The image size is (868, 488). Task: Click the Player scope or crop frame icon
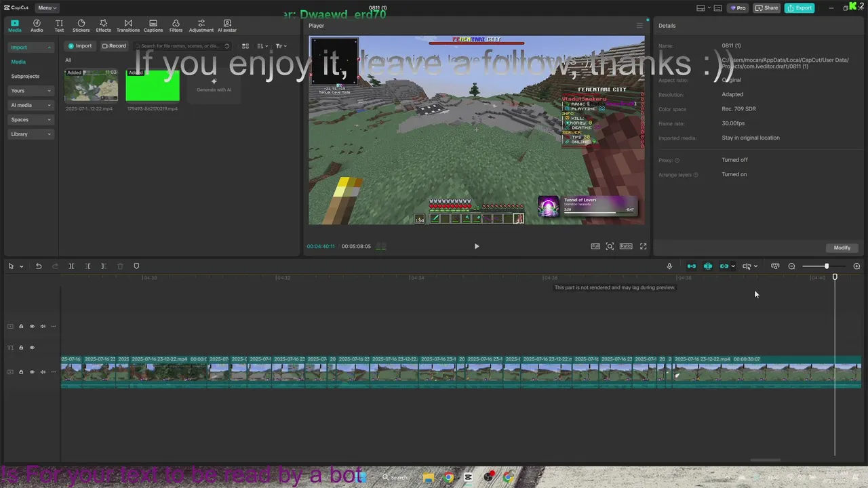610,246
